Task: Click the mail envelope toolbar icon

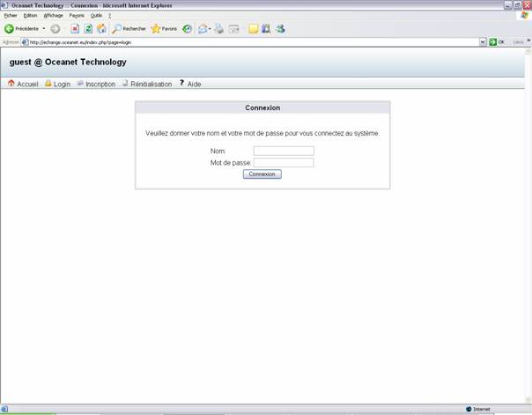Action: point(203,29)
